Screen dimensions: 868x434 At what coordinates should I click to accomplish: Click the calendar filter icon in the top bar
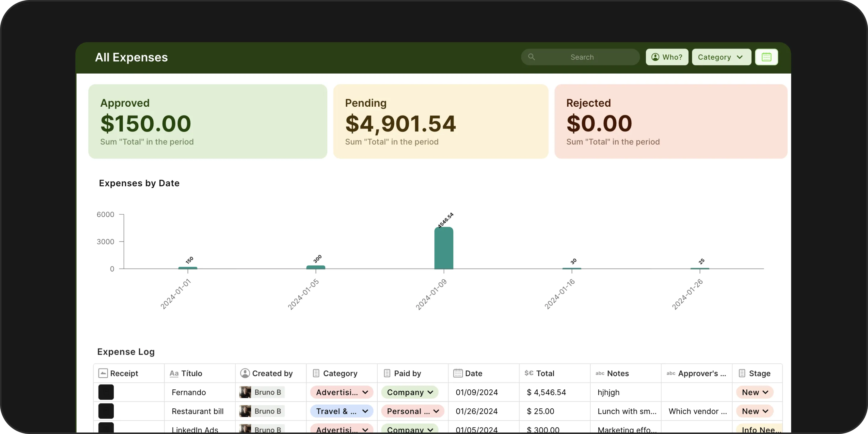(x=766, y=57)
